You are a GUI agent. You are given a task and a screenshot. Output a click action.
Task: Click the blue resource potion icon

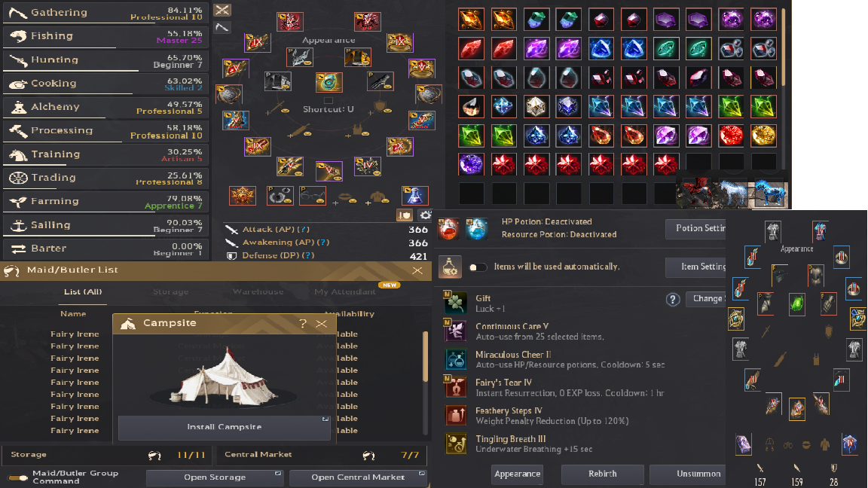(x=477, y=228)
